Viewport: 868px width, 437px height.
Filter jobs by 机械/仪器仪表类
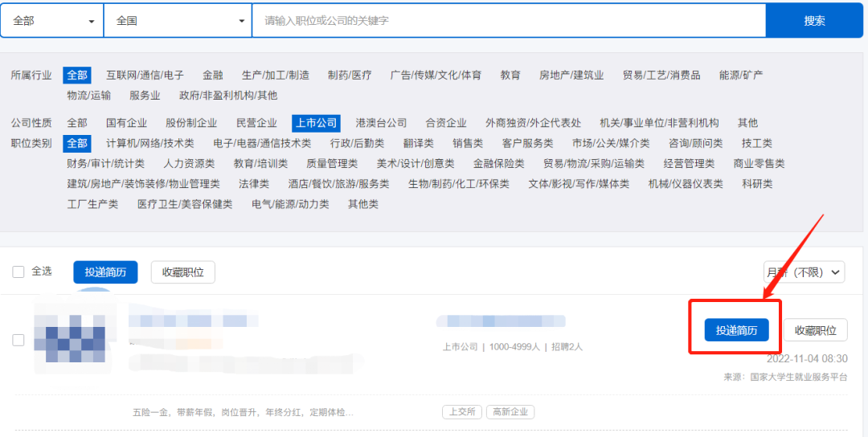click(x=686, y=184)
